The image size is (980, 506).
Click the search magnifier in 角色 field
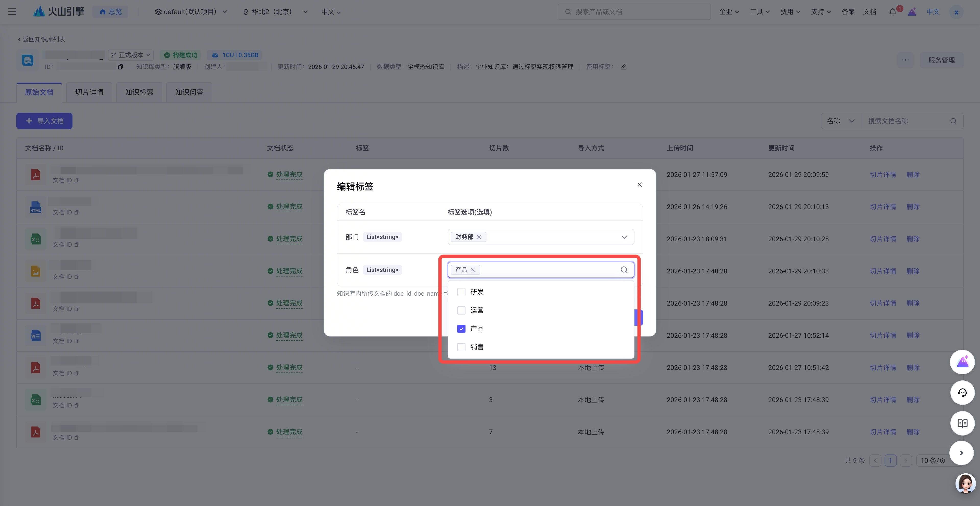click(624, 270)
